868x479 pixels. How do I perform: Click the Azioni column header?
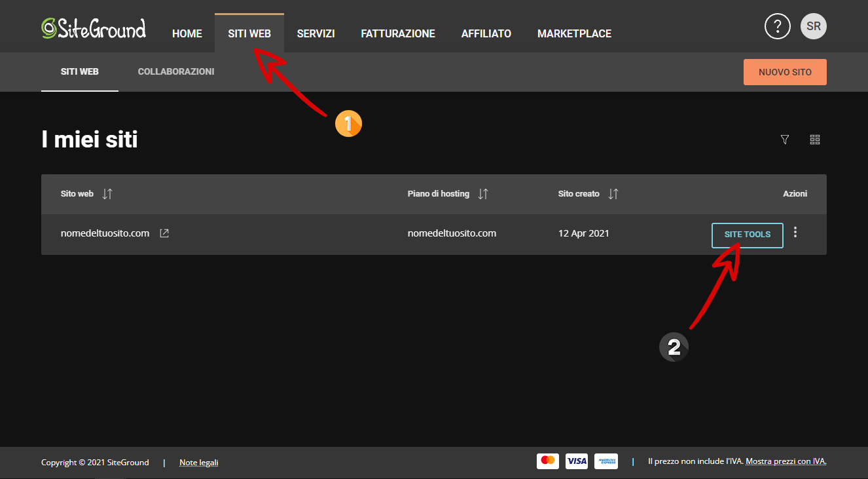[x=795, y=194]
